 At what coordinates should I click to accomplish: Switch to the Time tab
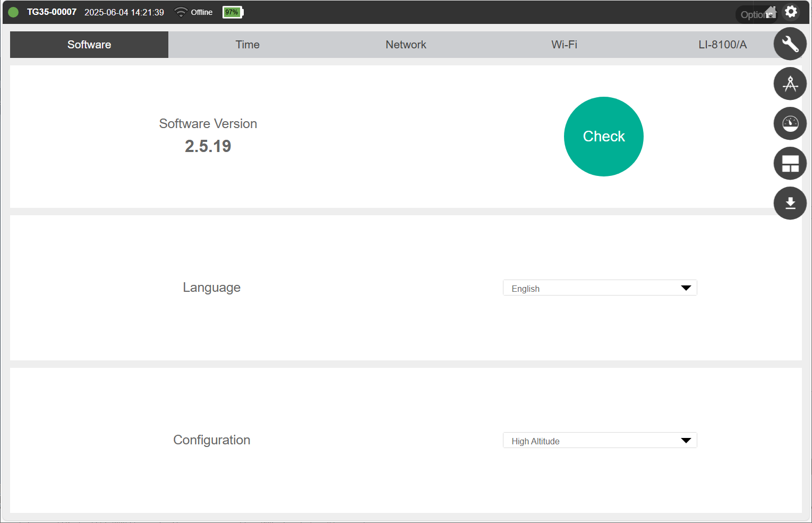[247, 45]
